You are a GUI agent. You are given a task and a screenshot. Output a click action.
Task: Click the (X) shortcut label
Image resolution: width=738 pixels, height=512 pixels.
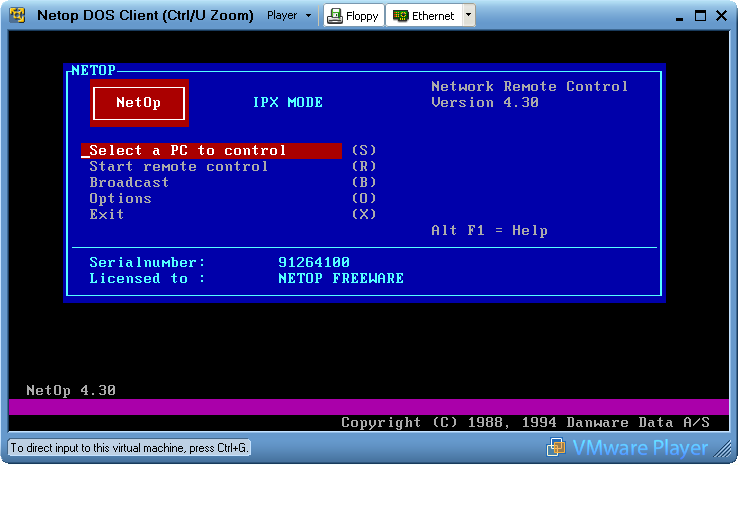364,215
